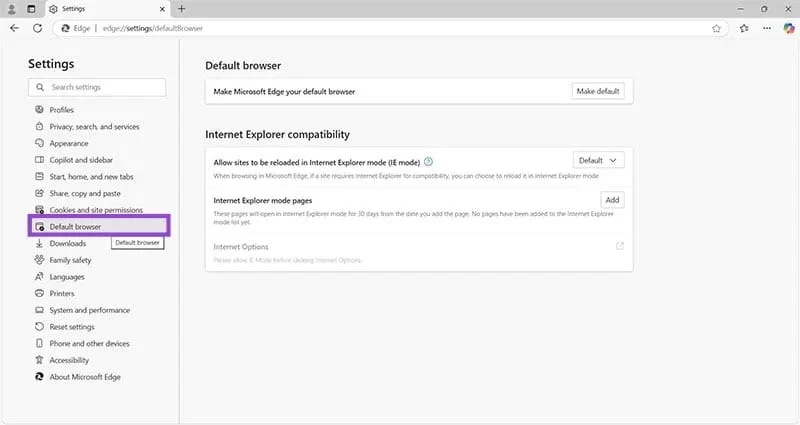Open the Profiles settings section
Screen dimensions: 800x425
tap(62, 110)
